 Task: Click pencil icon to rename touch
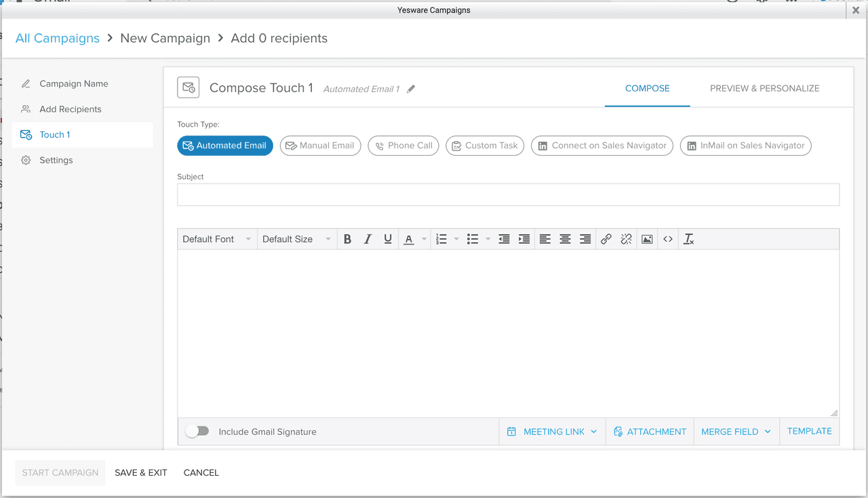point(411,89)
